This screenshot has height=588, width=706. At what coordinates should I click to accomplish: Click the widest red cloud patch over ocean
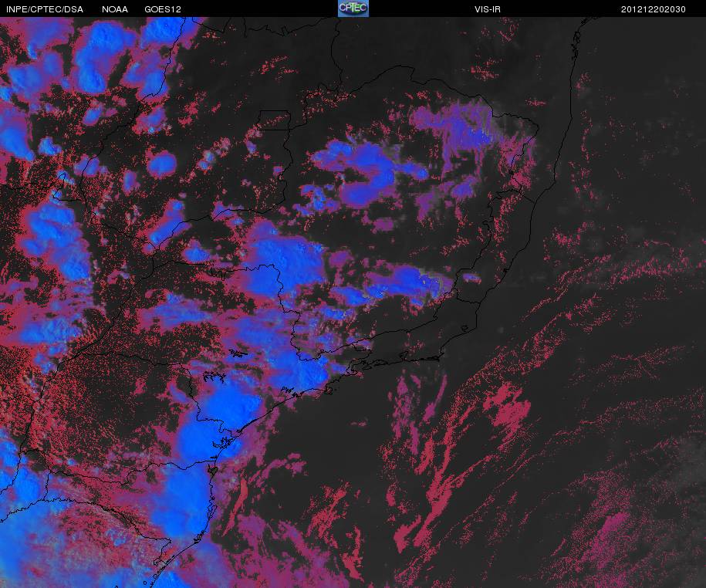pos(506,407)
